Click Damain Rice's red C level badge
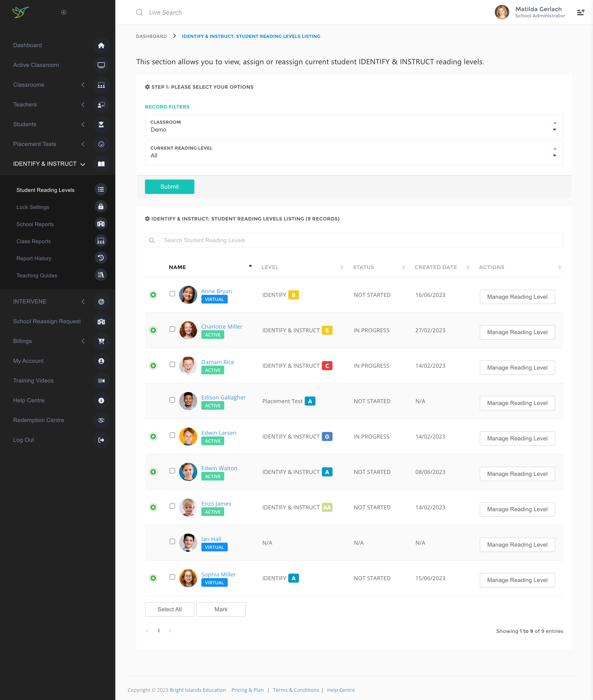 click(327, 366)
